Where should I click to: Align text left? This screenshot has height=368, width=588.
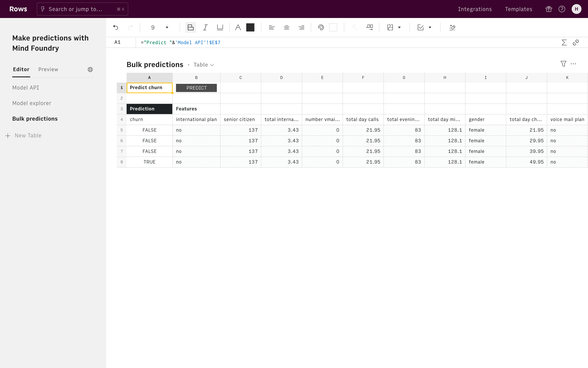click(272, 28)
